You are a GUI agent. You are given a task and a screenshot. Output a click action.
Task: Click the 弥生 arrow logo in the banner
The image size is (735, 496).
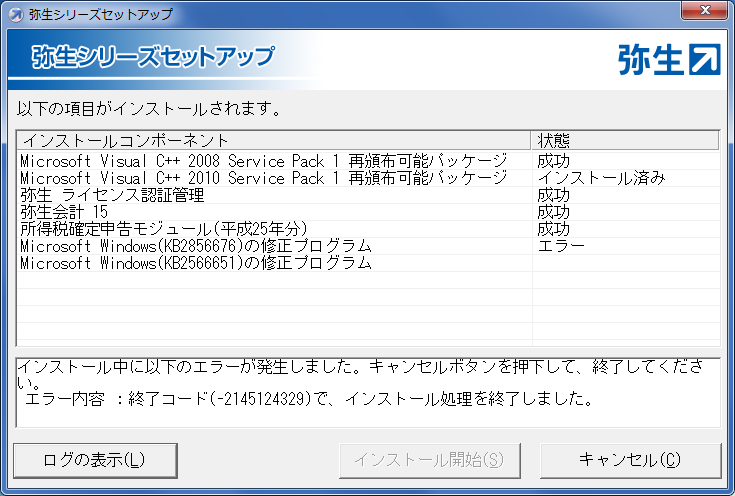[669, 59]
